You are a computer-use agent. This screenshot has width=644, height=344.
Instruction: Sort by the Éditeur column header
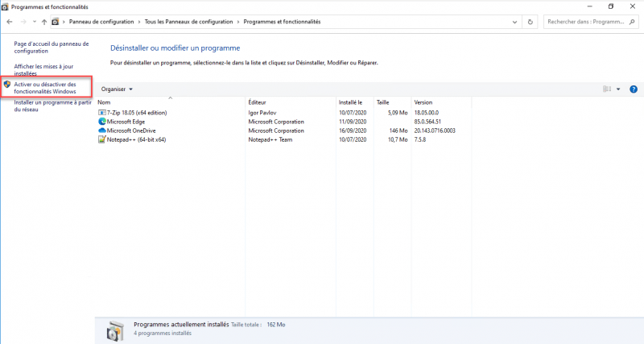(291, 102)
